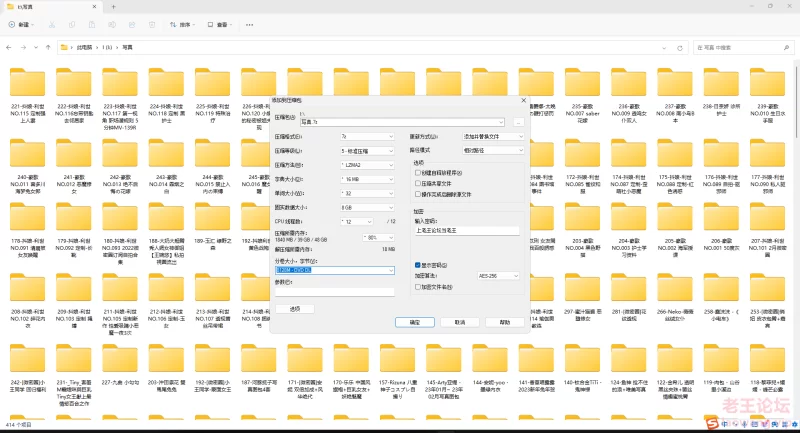This screenshot has width=800, height=433.
Task: Select folder 177 NO.090
Action: coord(767,166)
